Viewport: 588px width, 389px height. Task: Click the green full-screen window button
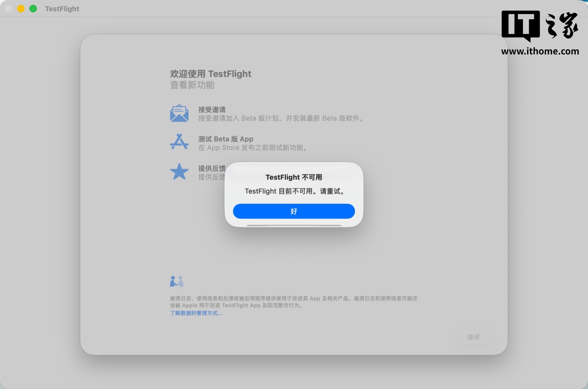pos(33,9)
